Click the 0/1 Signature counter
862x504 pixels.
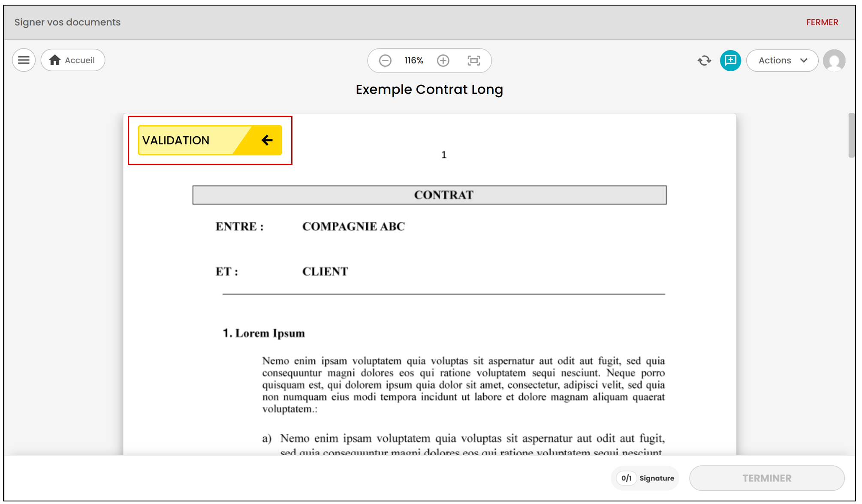pos(645,478)
